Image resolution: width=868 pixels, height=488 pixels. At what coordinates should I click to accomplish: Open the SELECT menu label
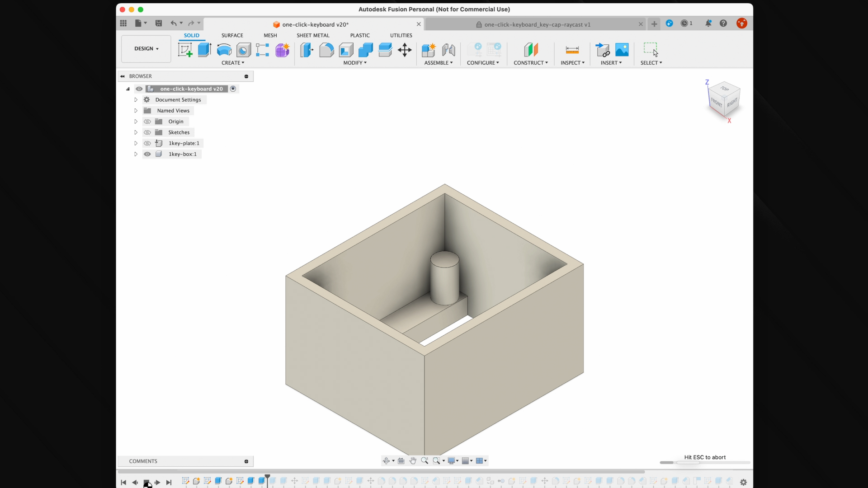[x=651, y=63]
